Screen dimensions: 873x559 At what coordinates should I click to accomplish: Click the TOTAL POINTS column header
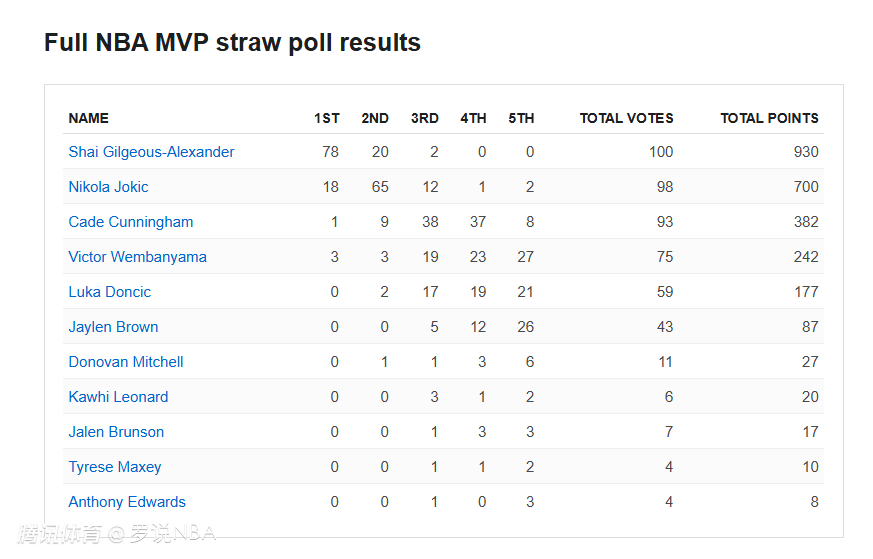pyautogui.click(x=769, y=118)
